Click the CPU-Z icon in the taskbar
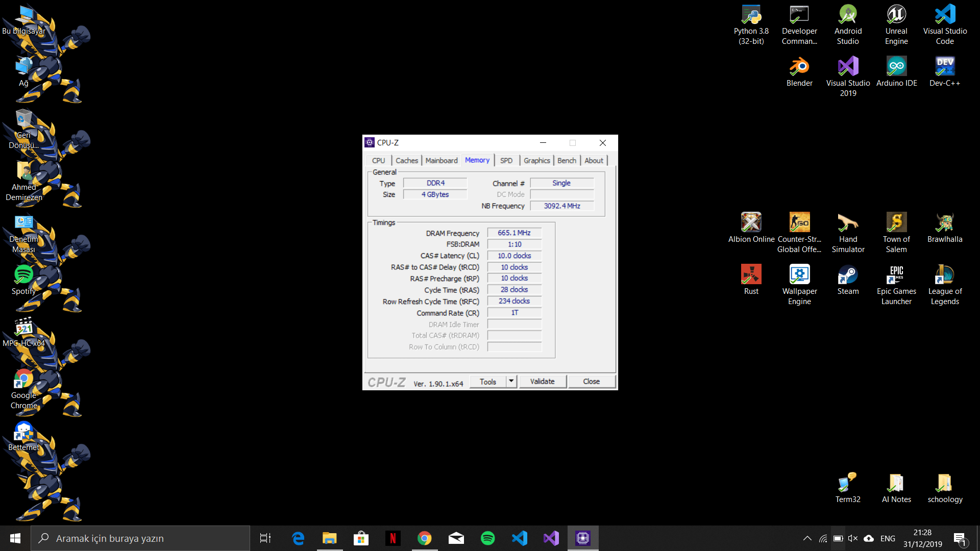Screen dimensions: 980x551 [x=582, y=538]
